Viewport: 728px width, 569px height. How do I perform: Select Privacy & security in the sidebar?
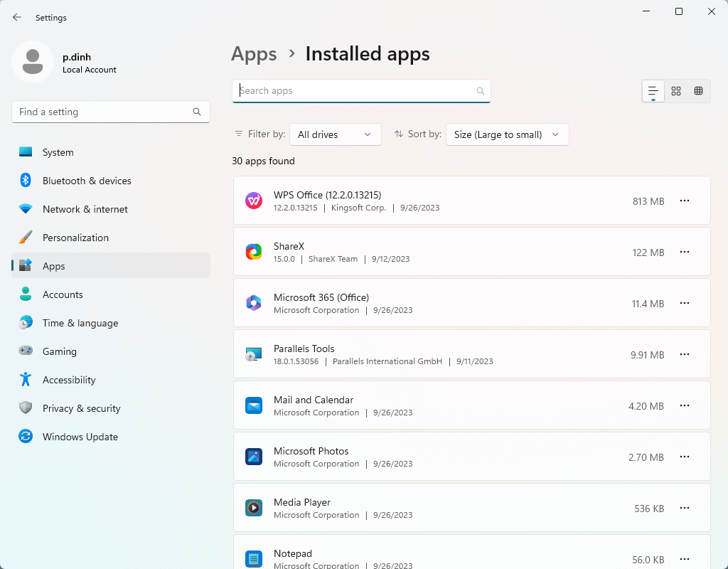(26, 408)
